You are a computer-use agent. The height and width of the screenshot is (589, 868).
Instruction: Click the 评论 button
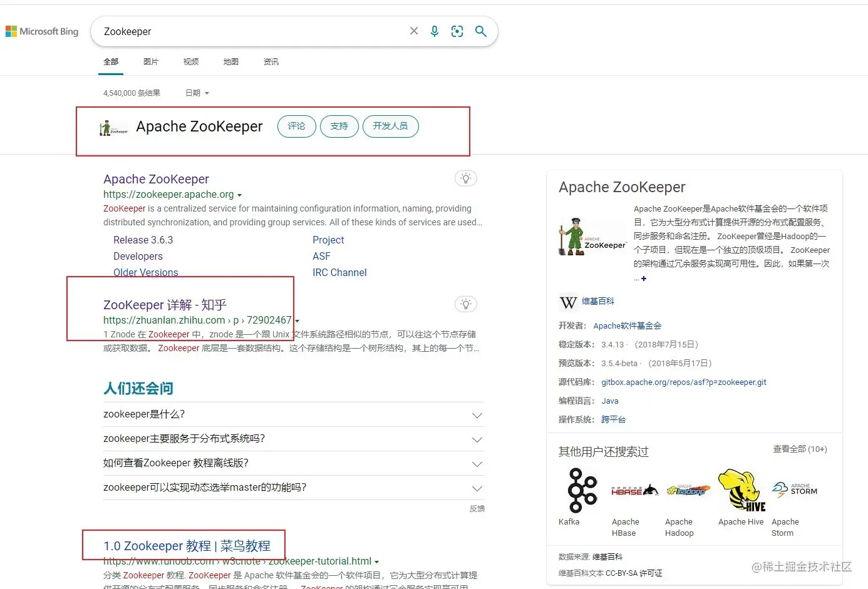pyautogui.click(x=296, y=126)
